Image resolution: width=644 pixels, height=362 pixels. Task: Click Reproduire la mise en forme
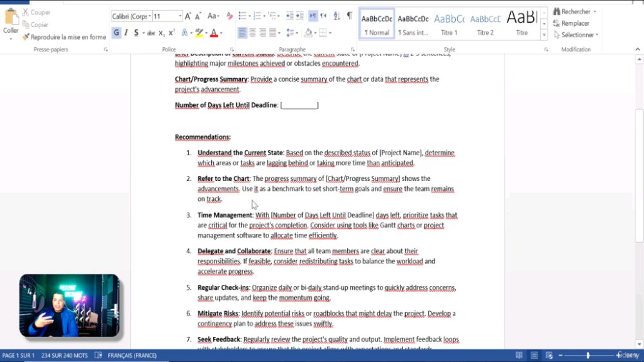(64, 37)
